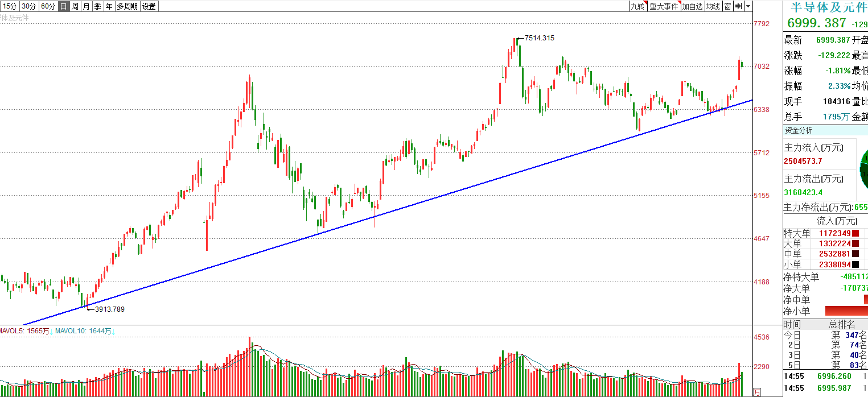The width and height of the screenshot is (868, 397).
Task: Click the 总手 1795万 value
Action: (x=837, y=117)
